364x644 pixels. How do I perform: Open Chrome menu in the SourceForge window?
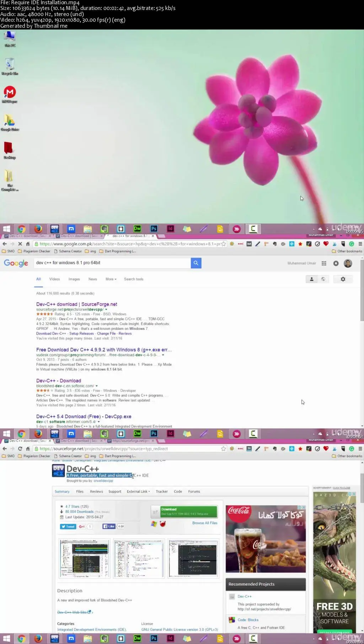360,449
